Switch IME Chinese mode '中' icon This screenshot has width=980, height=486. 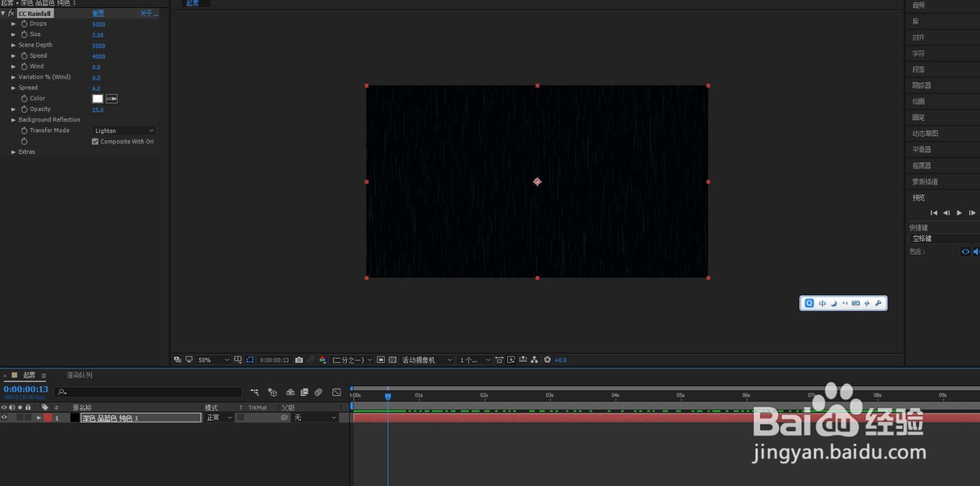(x=822, y=303)
